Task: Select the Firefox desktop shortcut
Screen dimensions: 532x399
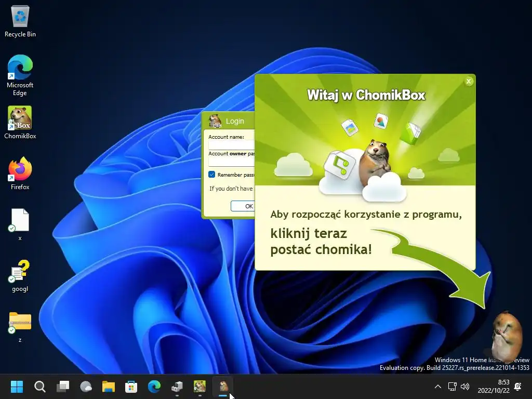Action: (20, 174)
